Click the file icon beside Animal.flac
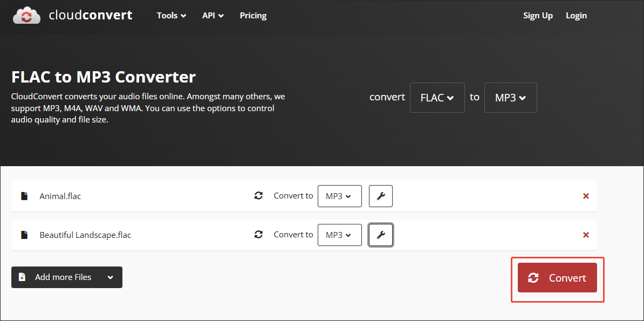This screenshot has height=321, width=644. (24, 196)
